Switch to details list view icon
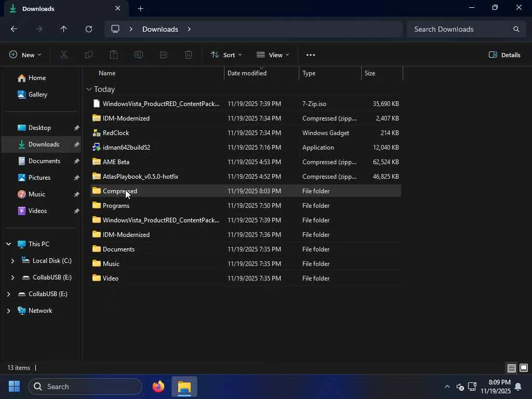Screen dimensions: 532x399 point(512,368)
